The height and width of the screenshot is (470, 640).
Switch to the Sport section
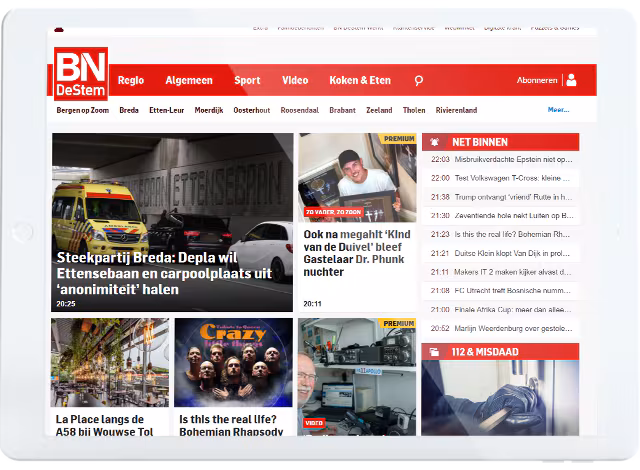(x=247, y=81)
